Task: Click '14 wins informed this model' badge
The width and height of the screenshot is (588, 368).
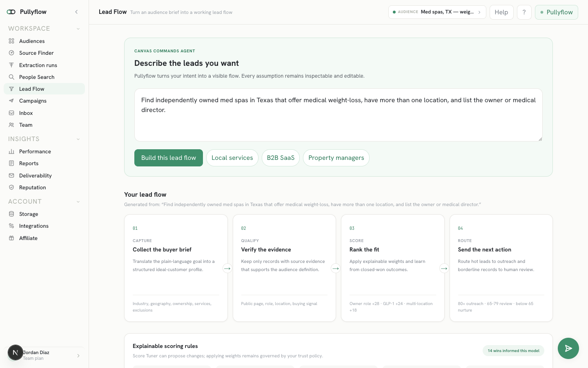Action: (x=513, y=351)
